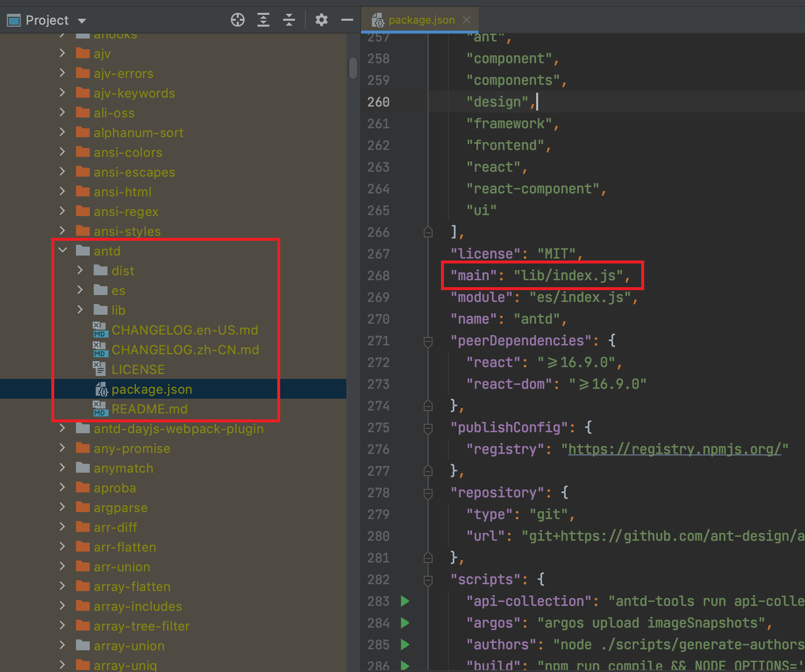Switch to the package.json editor tab
The width and height of the screenshot is (805, 672).
(x=421, y=20)
